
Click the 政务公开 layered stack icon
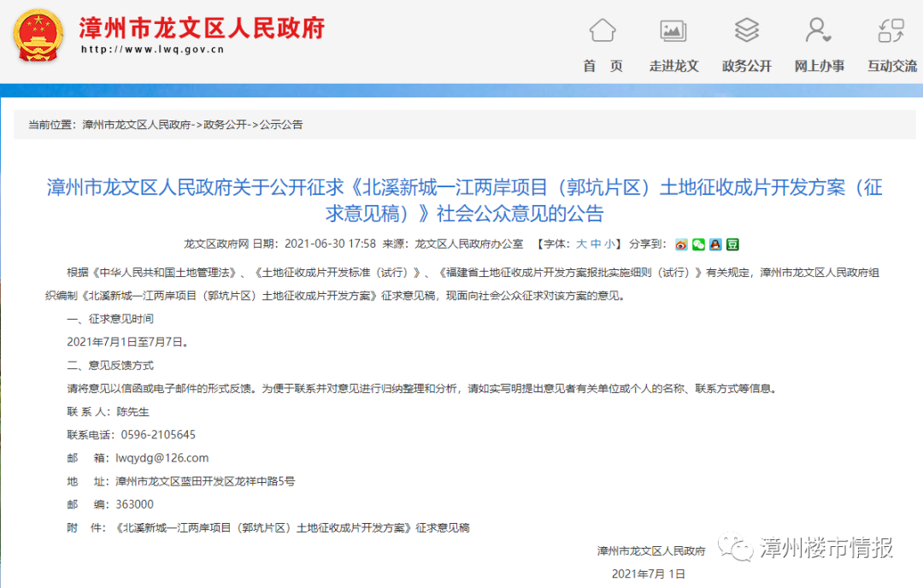(746, 31)
